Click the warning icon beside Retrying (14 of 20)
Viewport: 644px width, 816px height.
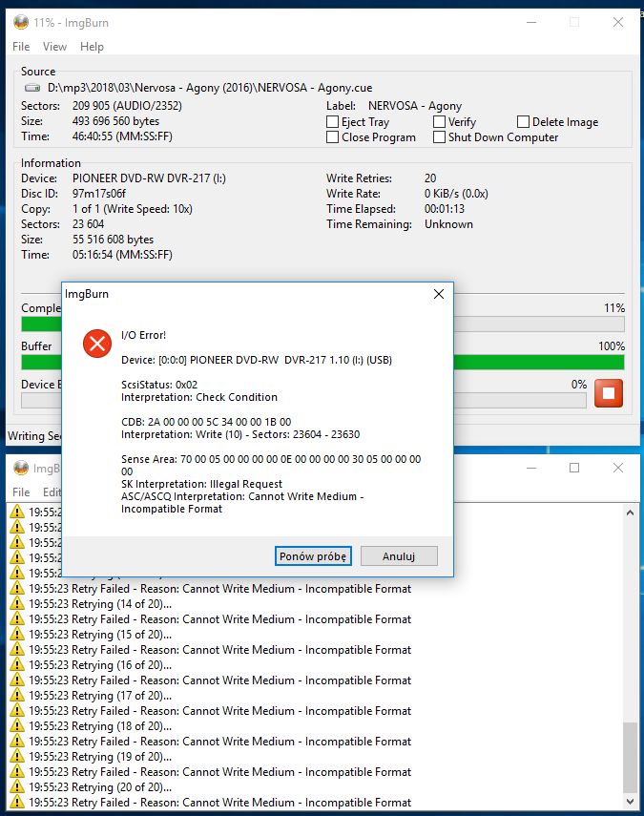tap(17, 604)
